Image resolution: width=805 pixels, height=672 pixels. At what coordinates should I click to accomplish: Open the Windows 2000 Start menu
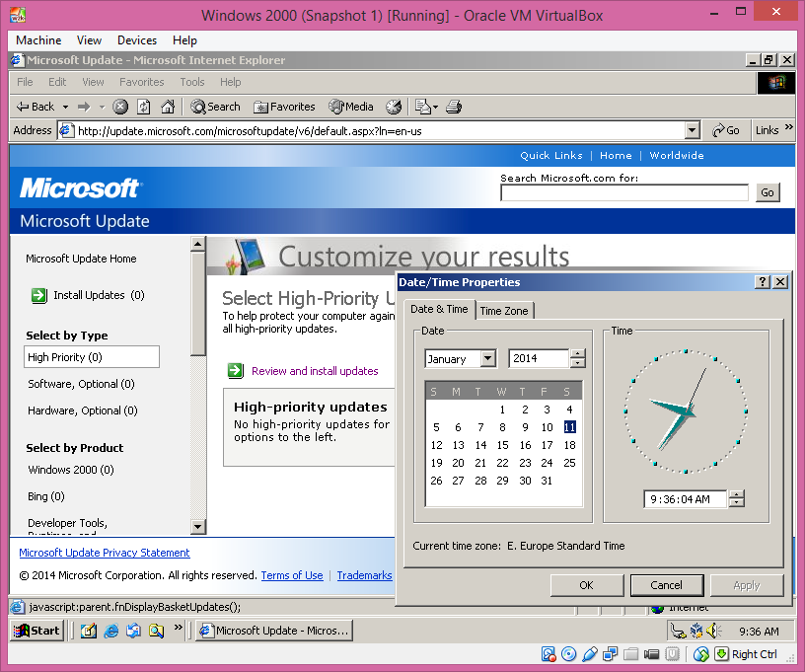(x=37, y=631)
